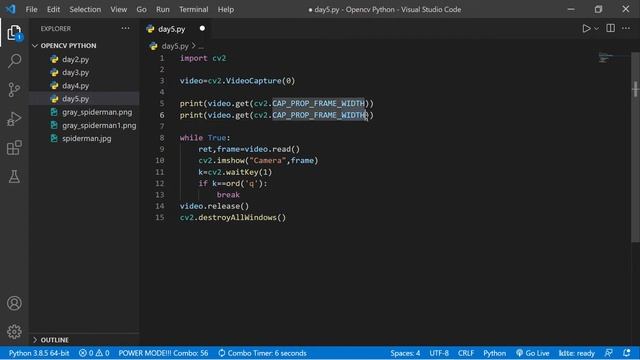
Task: Change indentation via Spaces: 4
Action: (x=405, y=353)
